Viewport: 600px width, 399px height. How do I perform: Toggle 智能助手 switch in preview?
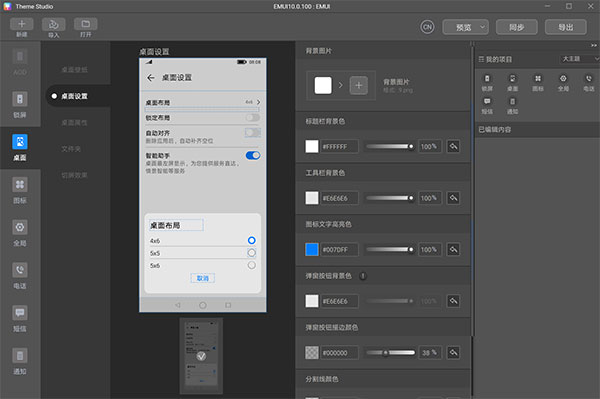(x=253, y=155)
